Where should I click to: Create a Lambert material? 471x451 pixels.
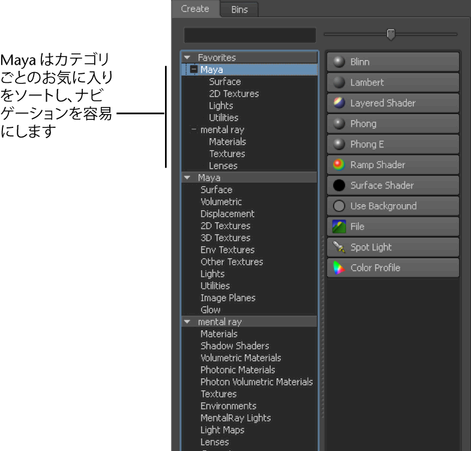point(393,82)
